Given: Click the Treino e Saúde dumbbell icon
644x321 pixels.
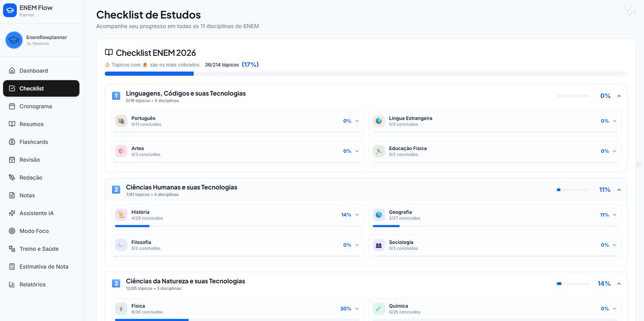Looking at the screenshot, I should click(x=12, y=249).
